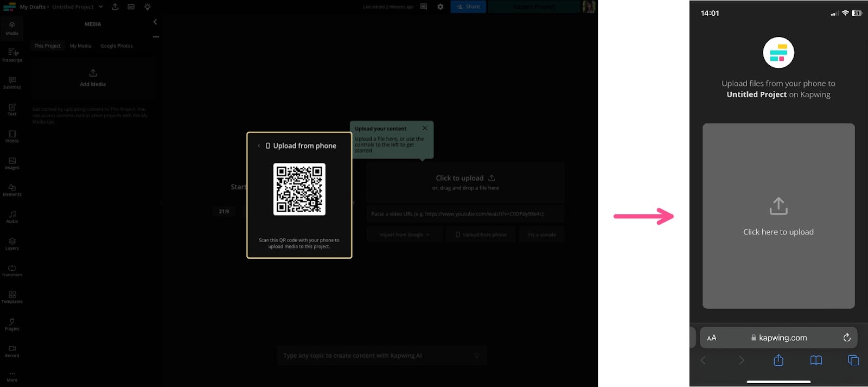868x387 pixels.
Task: Open the Templates sidebar tool
Action: (x=12, y=297)
